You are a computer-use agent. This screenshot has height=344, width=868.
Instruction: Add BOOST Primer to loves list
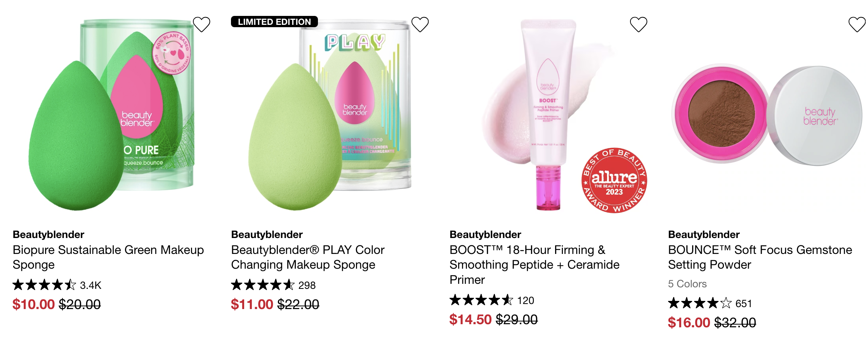(x=639, y=24)
